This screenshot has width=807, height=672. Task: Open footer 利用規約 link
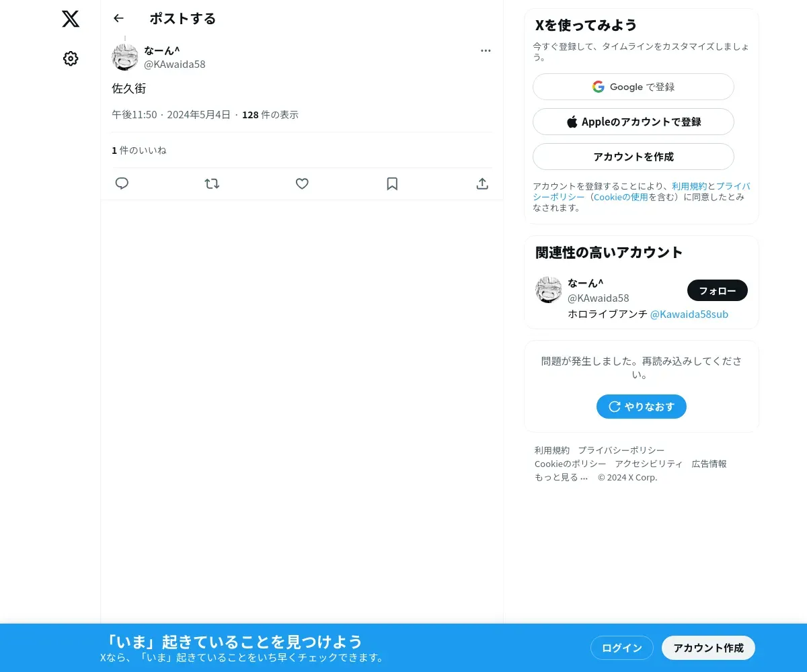click(552, 450)
